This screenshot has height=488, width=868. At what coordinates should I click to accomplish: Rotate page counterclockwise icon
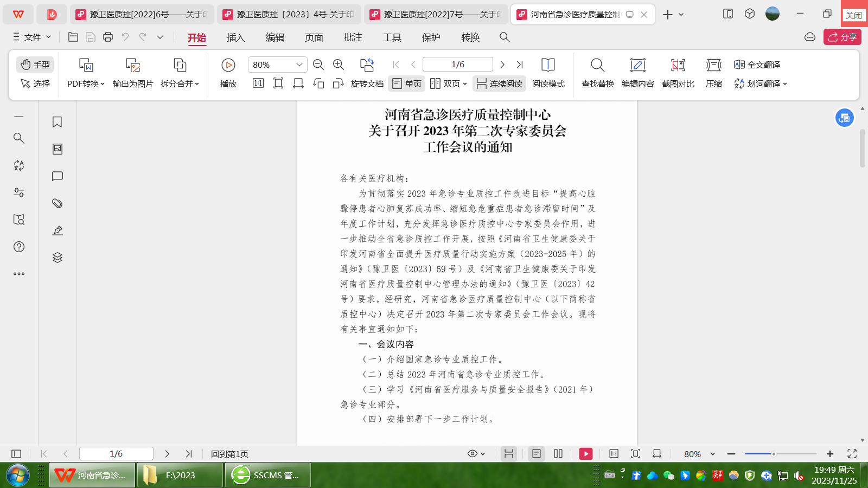click(x=318, y=83)
